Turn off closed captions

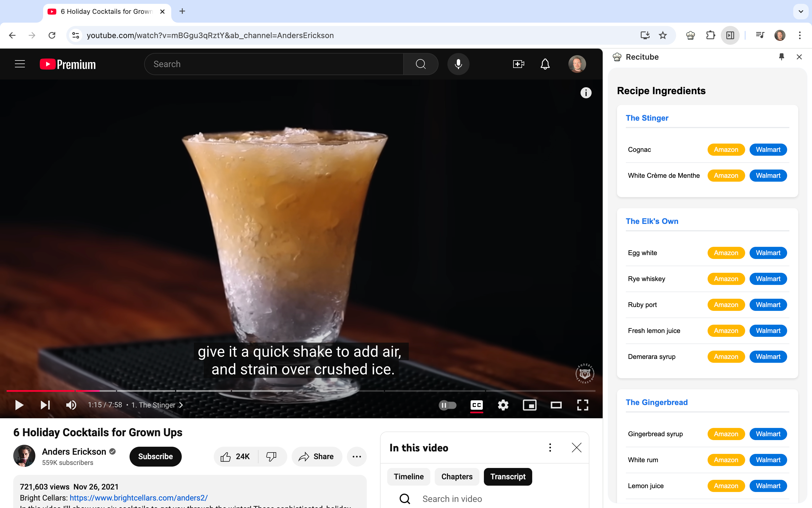476,405
